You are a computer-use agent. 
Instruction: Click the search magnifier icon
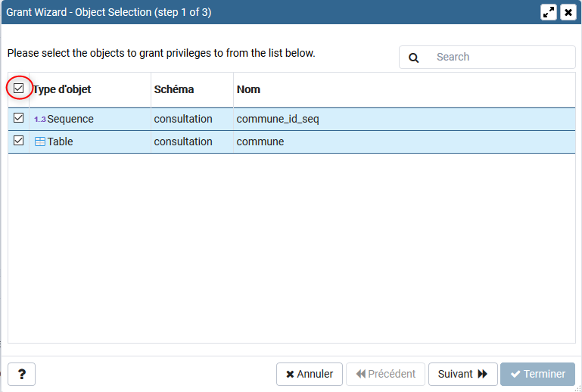(x=414, y=58)
